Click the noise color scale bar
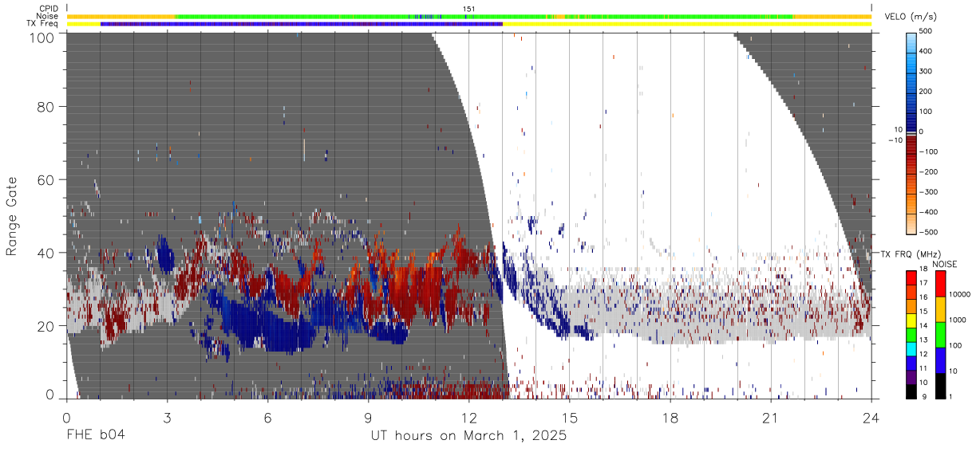The height and width of the screenshot is (452, 980). coord(940,335)
